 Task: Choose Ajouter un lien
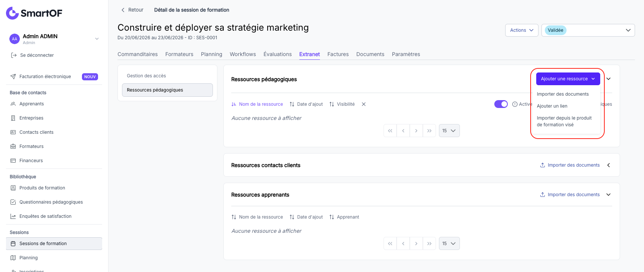pos(552,106)
